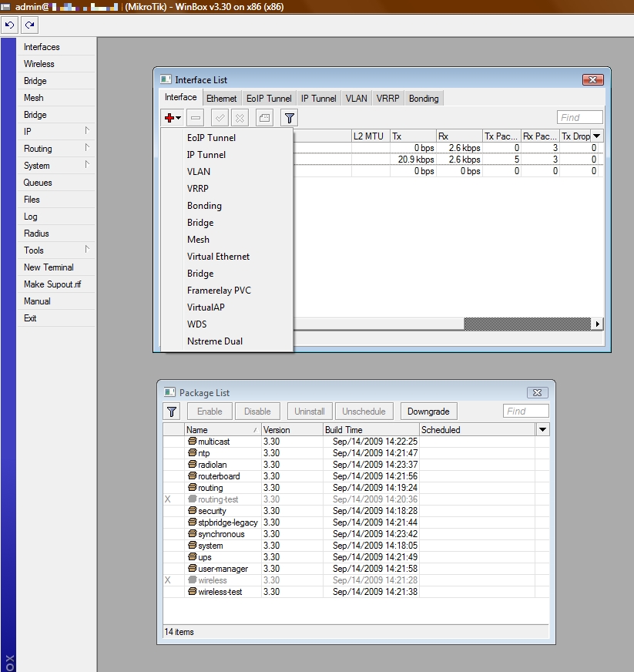This screenshot has height=672, width=634.
Task: Open filter in Package List toolbar
Action: pos(171,412)
